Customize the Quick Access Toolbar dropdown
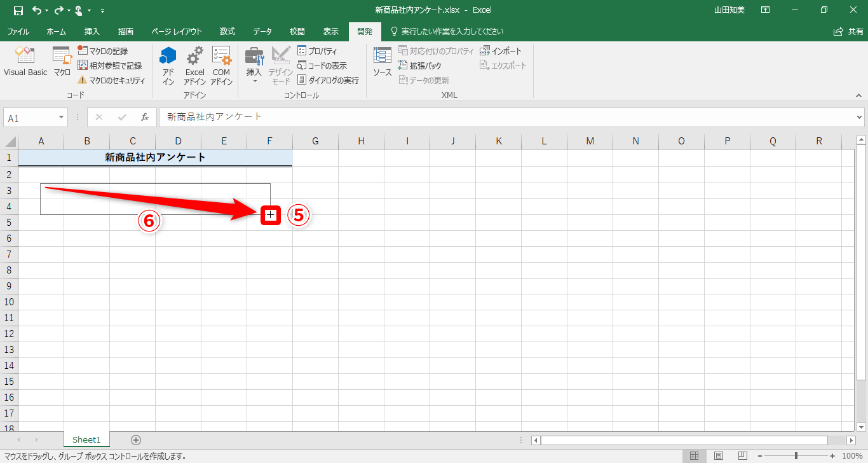Screen dimensions: 868x463 pos(103,10)
